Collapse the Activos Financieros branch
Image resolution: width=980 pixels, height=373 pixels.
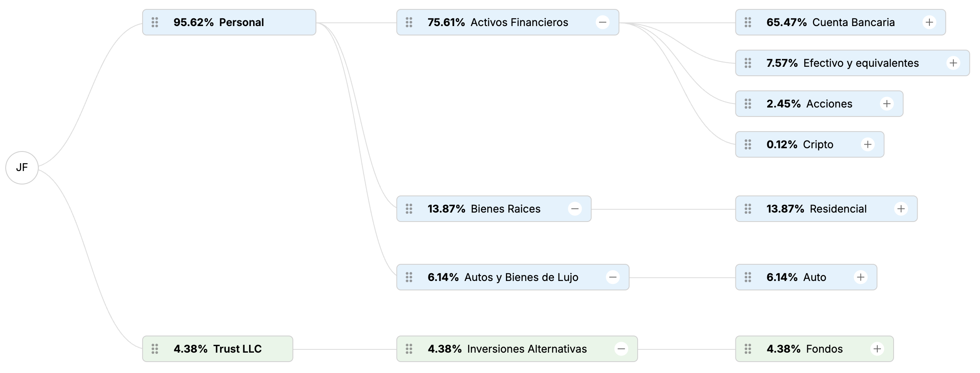coord(603,22)
